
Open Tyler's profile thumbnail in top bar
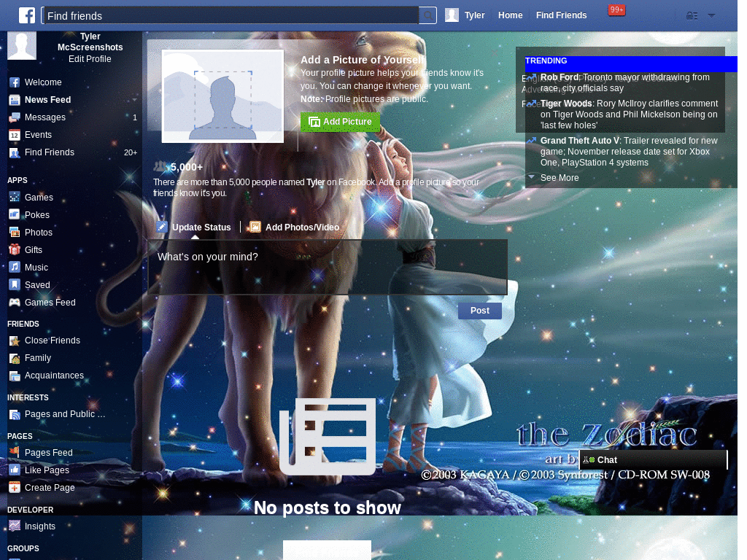point(452,15)
